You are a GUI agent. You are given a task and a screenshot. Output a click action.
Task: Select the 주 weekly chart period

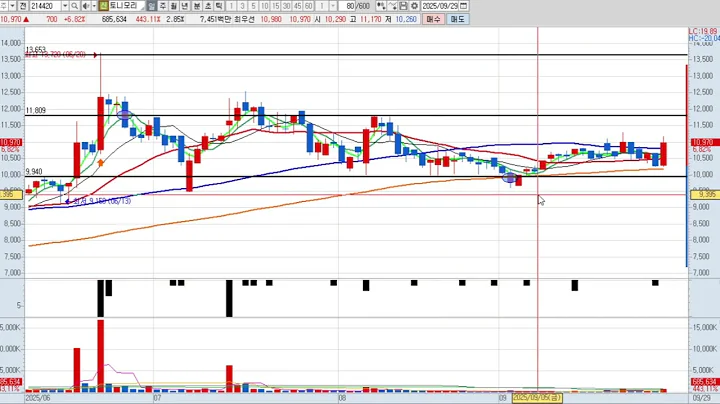163,6
